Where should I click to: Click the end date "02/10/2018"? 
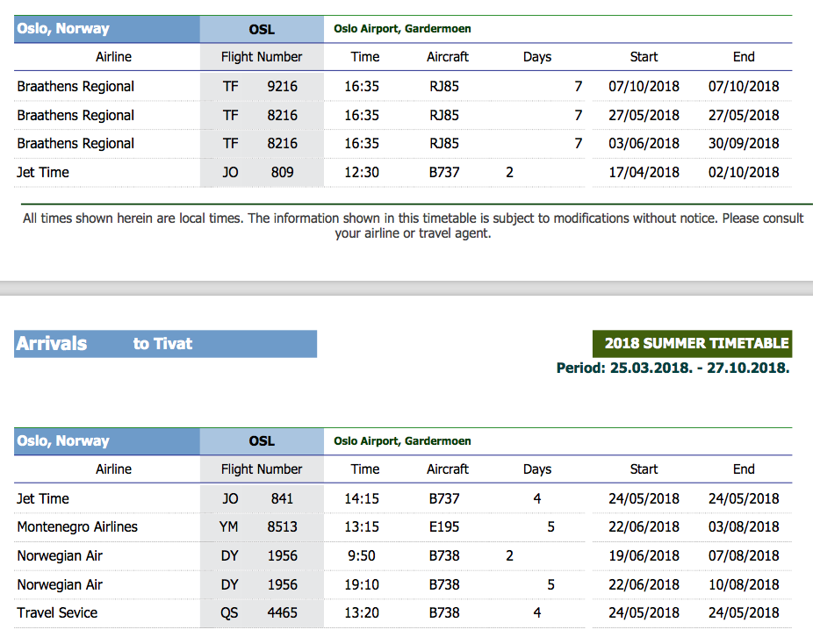coord(744,172)
